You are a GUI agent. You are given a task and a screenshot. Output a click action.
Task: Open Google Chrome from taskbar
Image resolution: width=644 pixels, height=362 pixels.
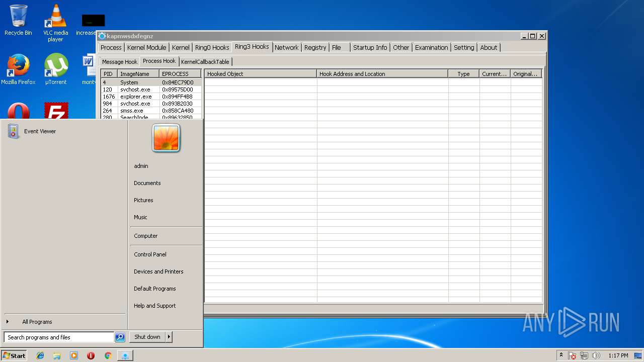point(108,355)
